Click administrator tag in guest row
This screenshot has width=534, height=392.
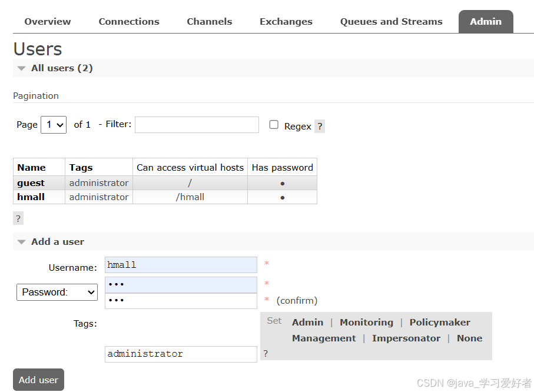(x=99, y=183)
